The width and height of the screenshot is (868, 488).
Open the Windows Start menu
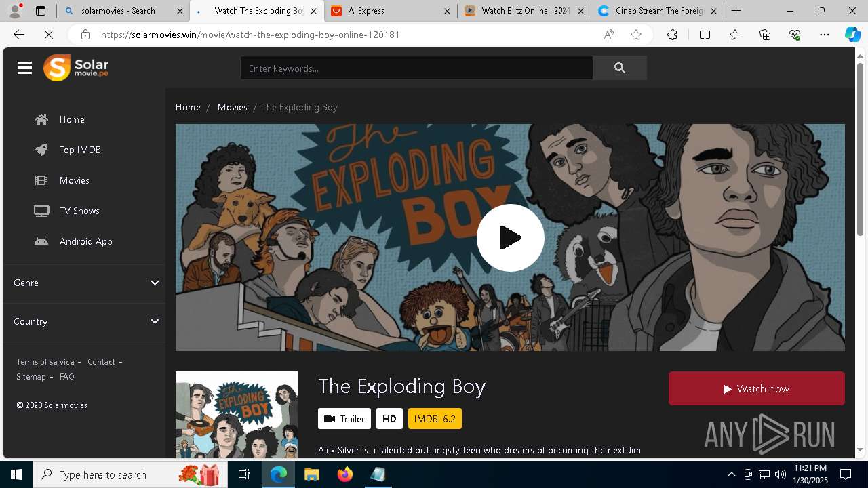tap(16, 474)
